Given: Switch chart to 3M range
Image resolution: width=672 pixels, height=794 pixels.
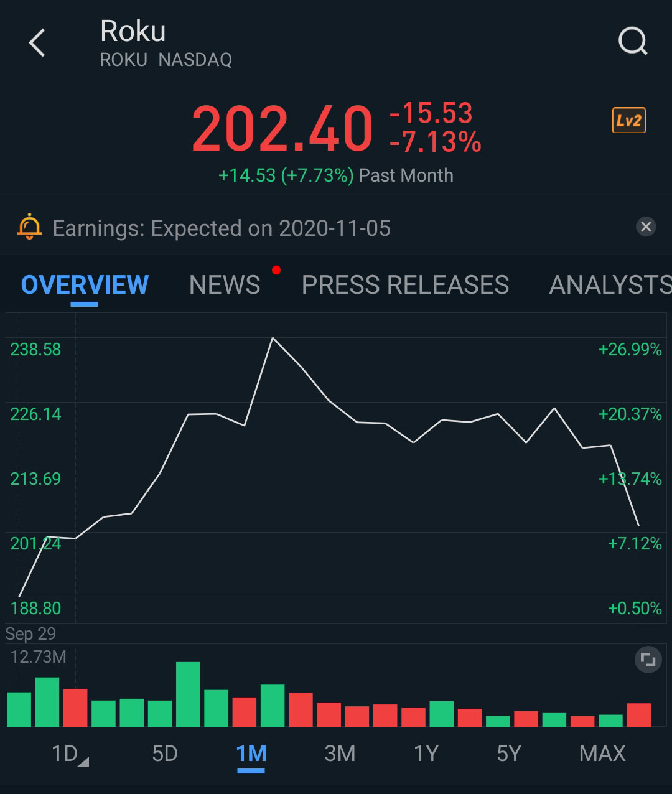Looking at the screenshot, I should point(340,754).
